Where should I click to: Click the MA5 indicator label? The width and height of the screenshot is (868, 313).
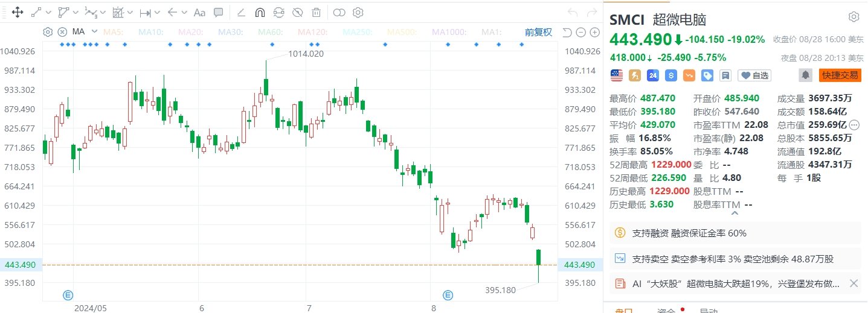click(113, 32)
